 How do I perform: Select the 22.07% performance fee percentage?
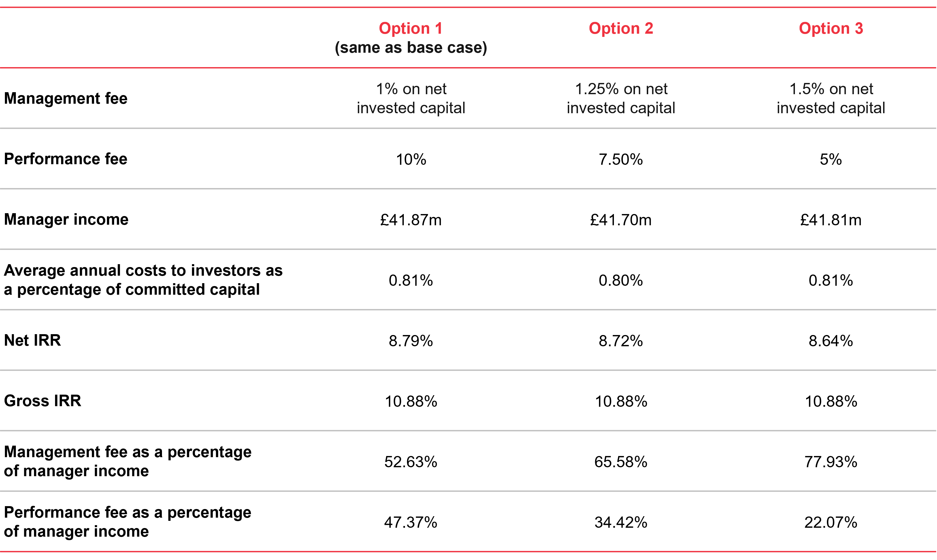(x=831, y=522)
